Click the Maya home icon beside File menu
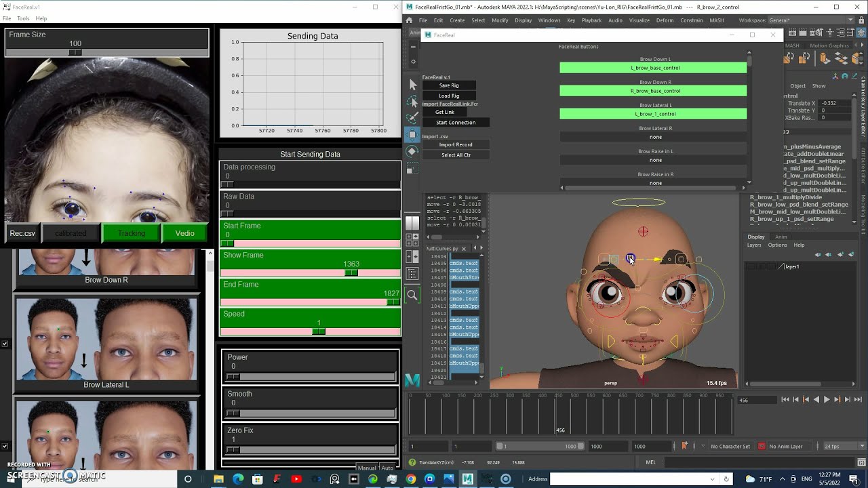 coord(409,20)
